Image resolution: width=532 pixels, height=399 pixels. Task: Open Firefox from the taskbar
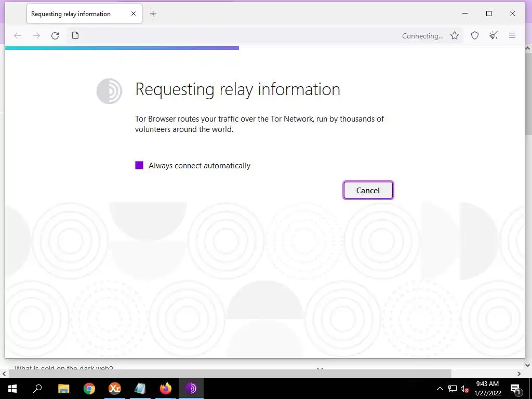166,389
